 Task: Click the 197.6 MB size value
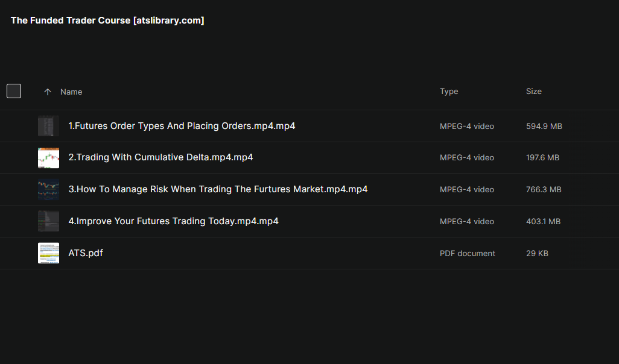click(x=542, y=157)
